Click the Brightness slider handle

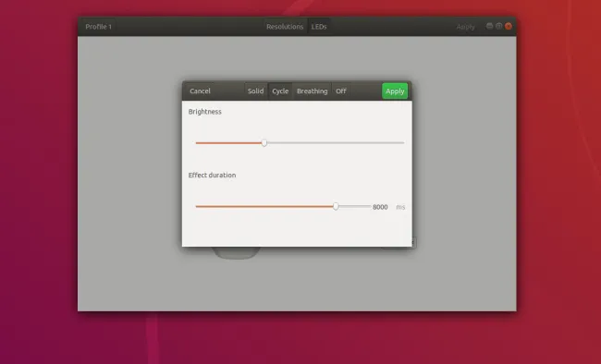264,143
